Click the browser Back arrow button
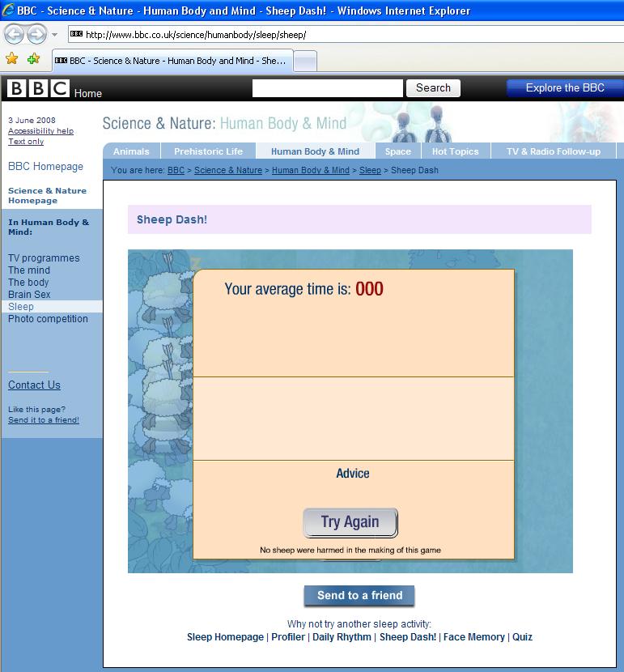 pyautogui.click(x=14, y=34)
